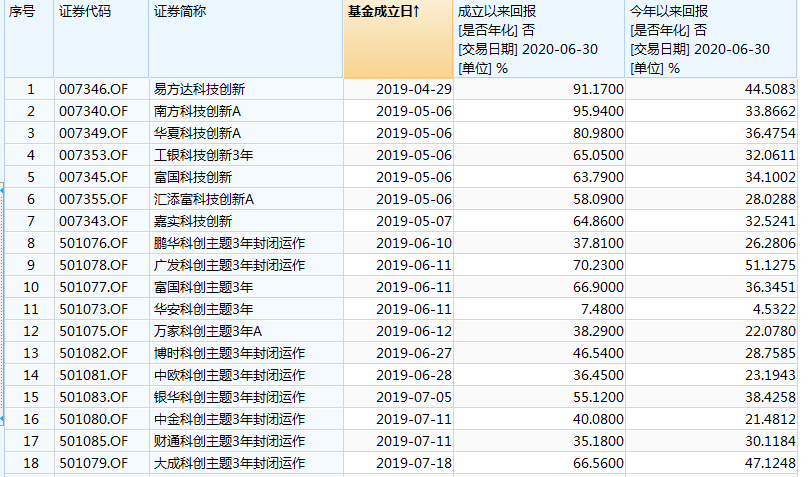Click inception date 2019-06-28
This screenshot has height=477, width=812.
tap(414, 375)
